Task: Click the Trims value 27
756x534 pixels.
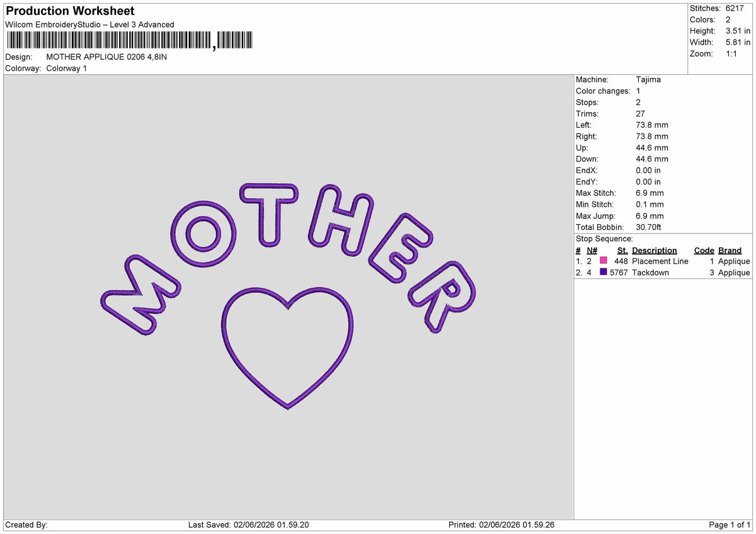Action: [x=641, y=113]
